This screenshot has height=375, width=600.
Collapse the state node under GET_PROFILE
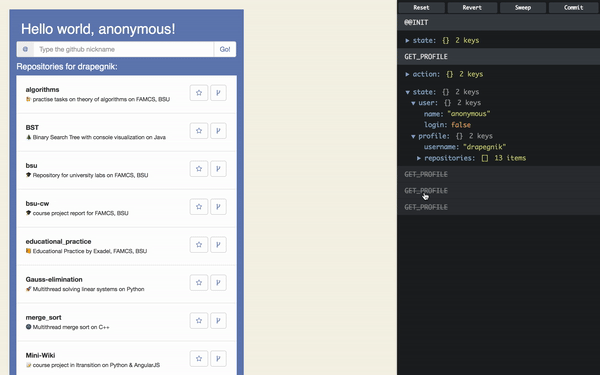click(408, 92)
